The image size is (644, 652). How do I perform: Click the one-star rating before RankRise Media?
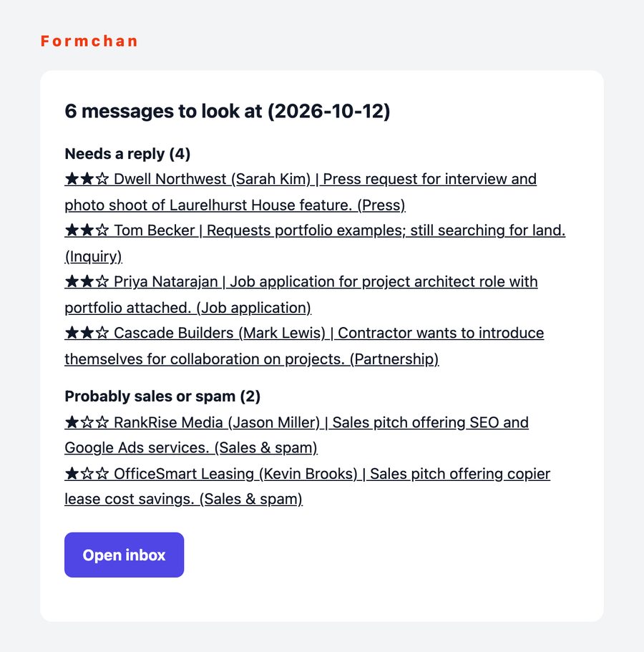pyautogui.click(x=87, y=422)
